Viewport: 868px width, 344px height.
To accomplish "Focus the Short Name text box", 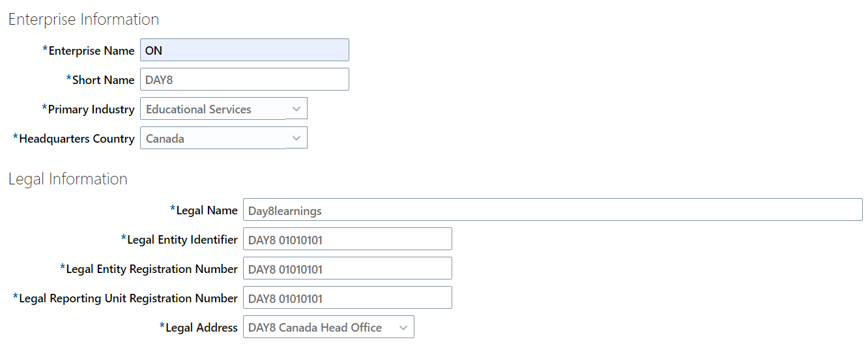I will (244, 79).
